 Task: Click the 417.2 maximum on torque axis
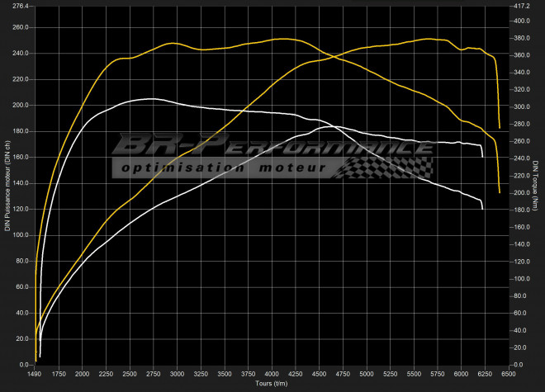[522, 7]
